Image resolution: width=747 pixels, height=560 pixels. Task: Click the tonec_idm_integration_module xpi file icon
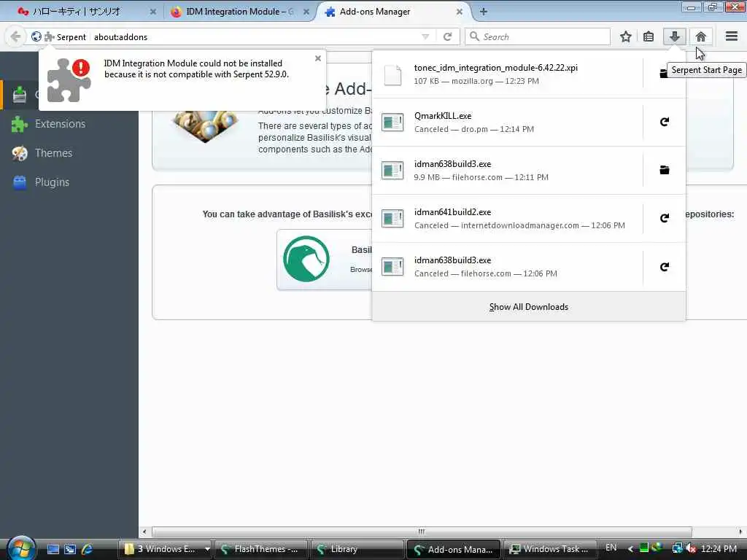392,75
